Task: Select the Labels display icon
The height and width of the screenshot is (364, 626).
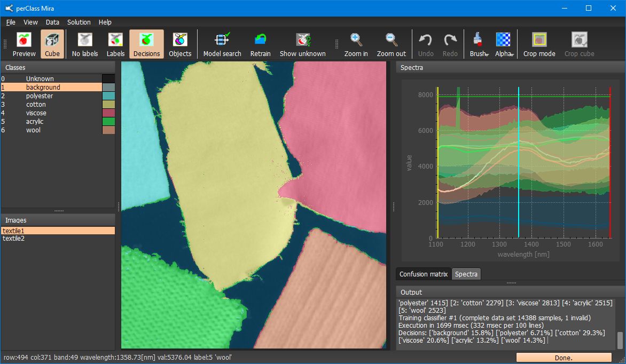Action: [115, 44]
